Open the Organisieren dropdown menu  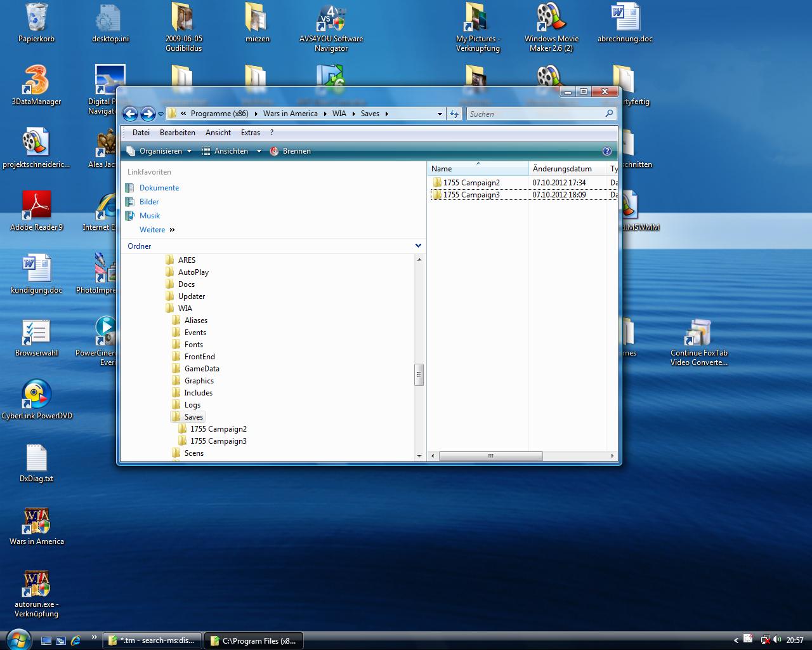click(x=160, y=151)
